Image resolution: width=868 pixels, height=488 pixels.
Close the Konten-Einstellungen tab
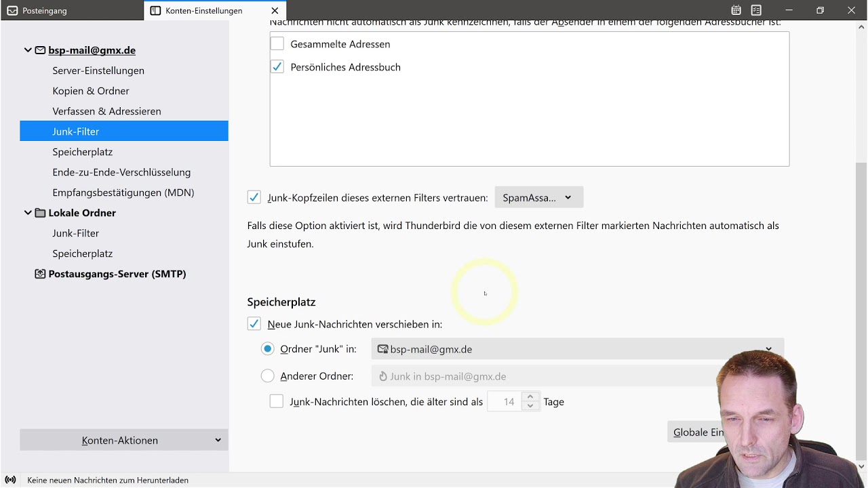tap(274, 11)
